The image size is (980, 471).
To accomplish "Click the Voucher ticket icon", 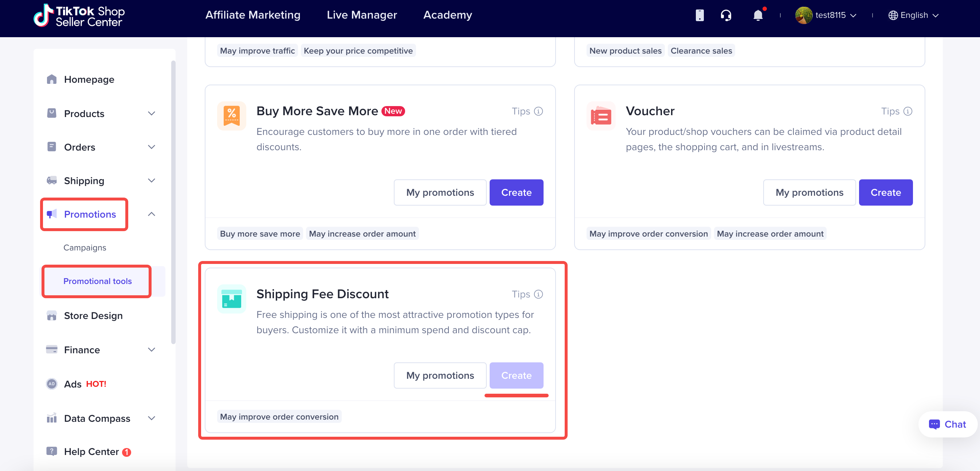I will click(601, 116).
